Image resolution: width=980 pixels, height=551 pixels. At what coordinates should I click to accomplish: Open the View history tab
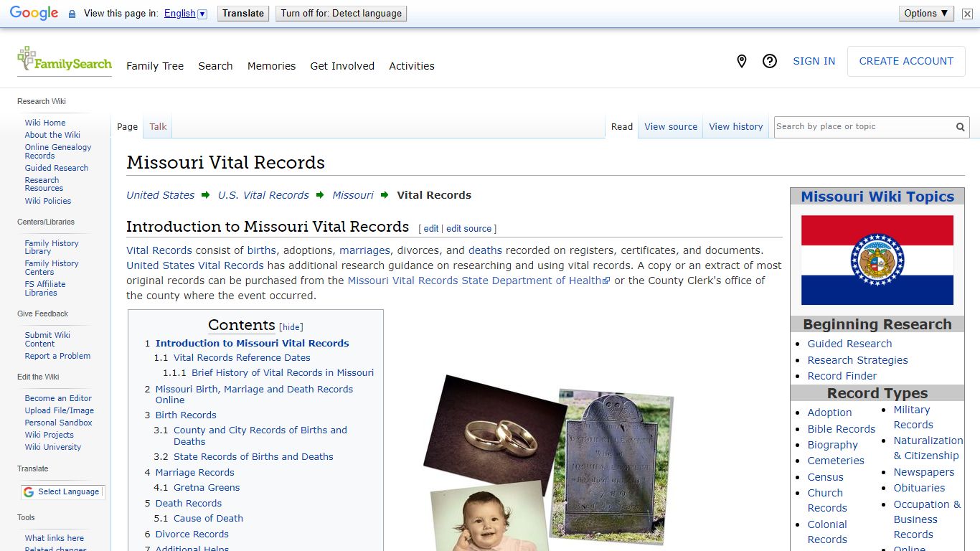pyautogui.click(x=736, y=127)
